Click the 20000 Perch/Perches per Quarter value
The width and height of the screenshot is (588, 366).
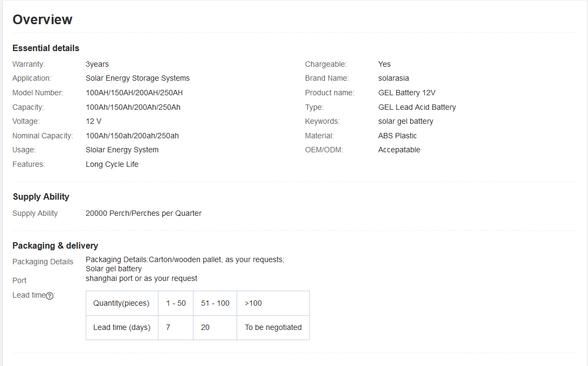click(143, 213)
